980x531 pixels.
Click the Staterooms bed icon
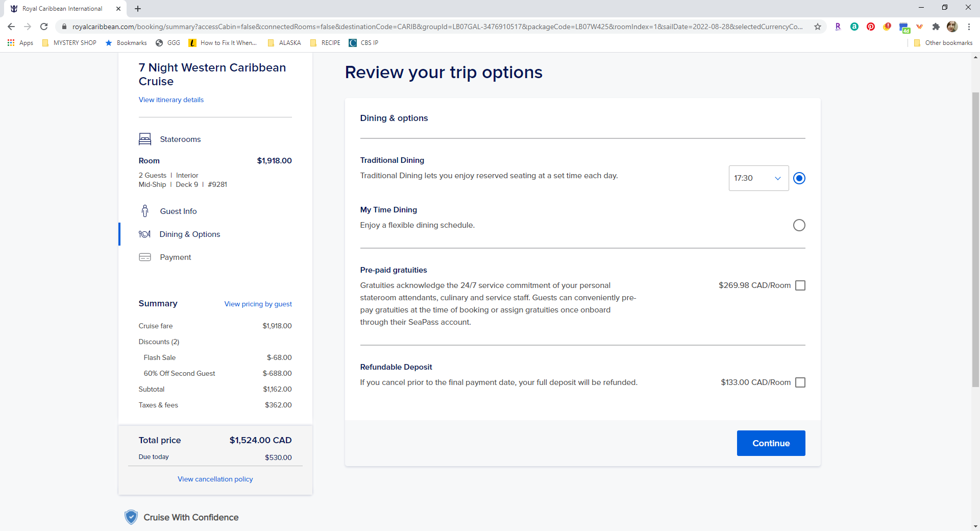coord(145,139)
